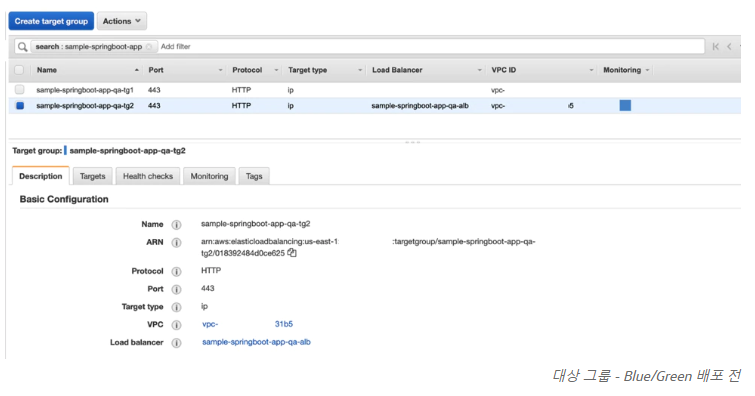Viewport: 755px width, 396px height.
Task: Open the Description tab
Action: (41, 176)
